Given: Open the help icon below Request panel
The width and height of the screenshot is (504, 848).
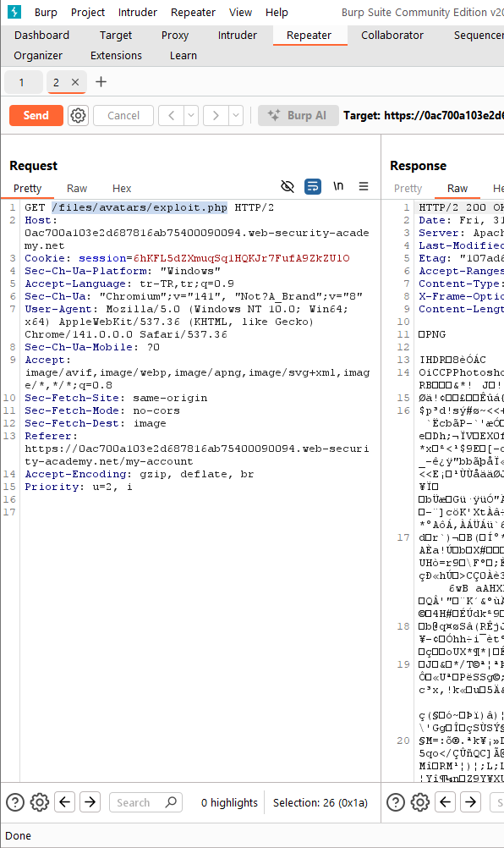Looking at the screenshot, I should 15,802.
